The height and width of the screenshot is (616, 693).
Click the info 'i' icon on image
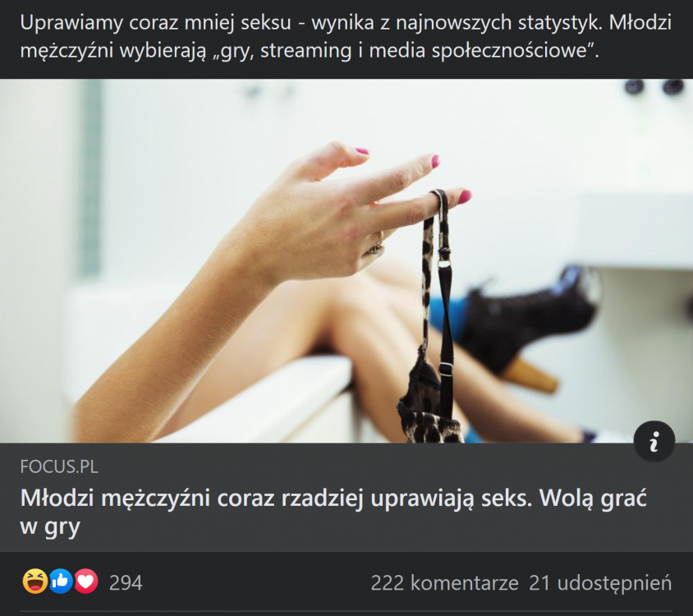click(x=654, y=441)
